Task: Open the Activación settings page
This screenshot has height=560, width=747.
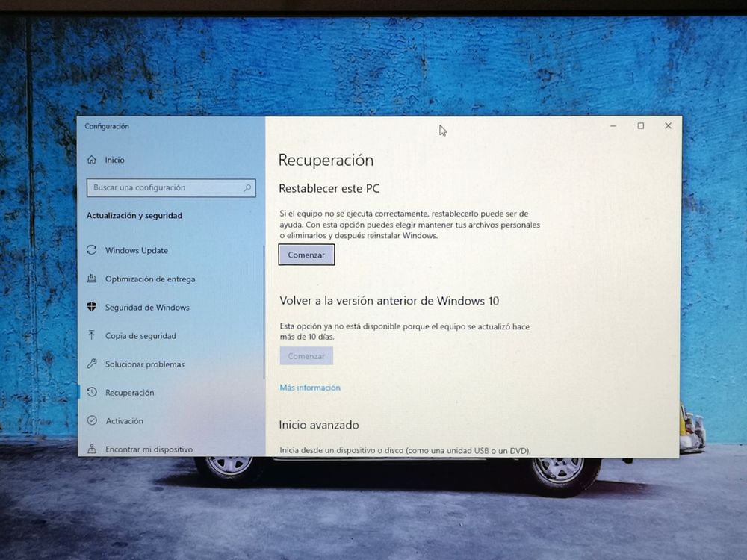Action: pyautogui.click(x=124, y=421)
